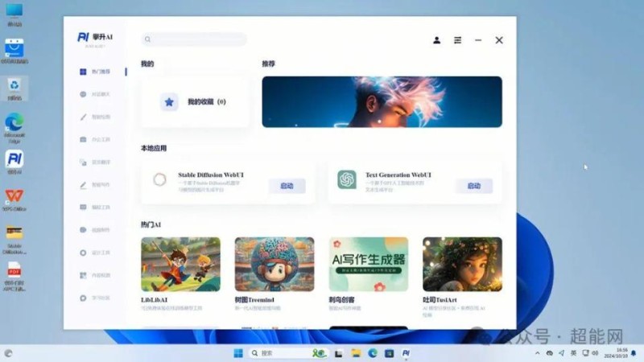Open the translation sidebar item with overlapping squares icon
Image resolution: width=644 pixels, height=362 pixels.
[x=95, y=162]
